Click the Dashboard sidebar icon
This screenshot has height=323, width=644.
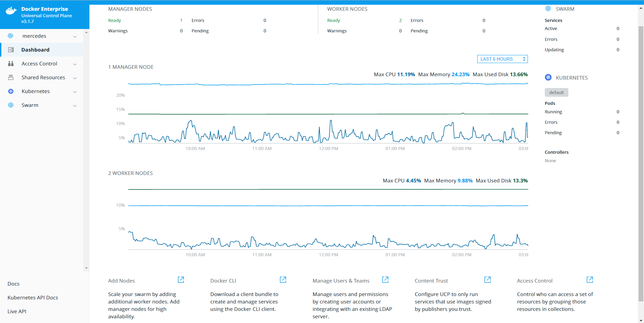tap(11, 50)
